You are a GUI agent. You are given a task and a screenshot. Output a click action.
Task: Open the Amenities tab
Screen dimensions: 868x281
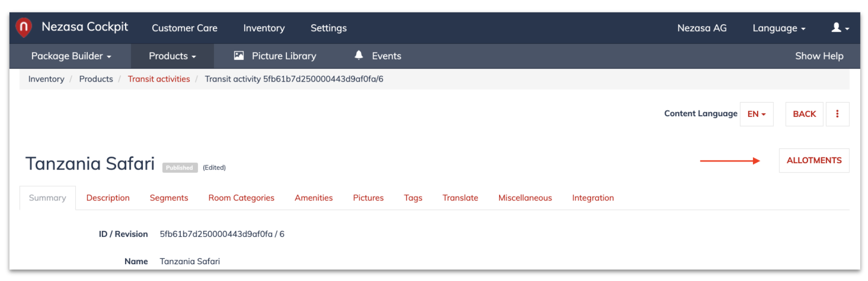point(314,198)
